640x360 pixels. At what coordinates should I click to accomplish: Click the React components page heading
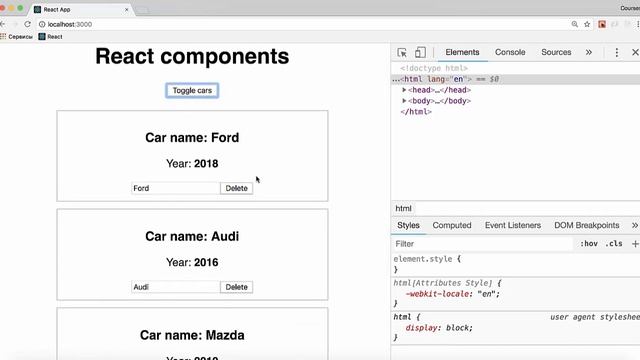pyautogui.click(x=192, y=56)
